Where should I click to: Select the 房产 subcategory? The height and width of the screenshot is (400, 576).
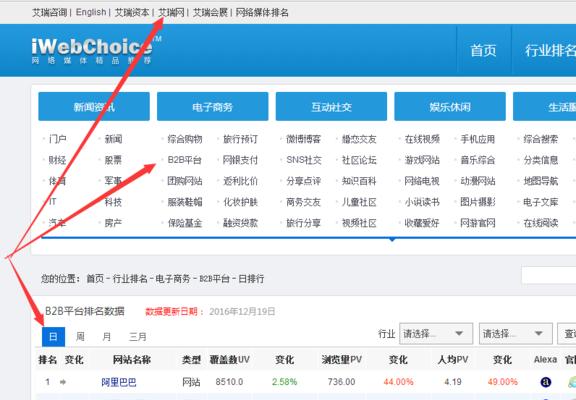(x=114, y=223)
